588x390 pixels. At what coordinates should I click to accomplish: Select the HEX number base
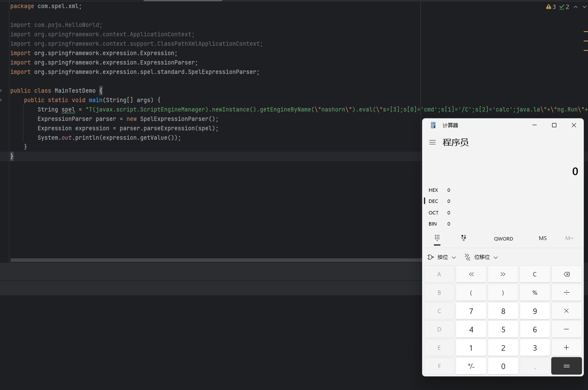tap(433, 190)
